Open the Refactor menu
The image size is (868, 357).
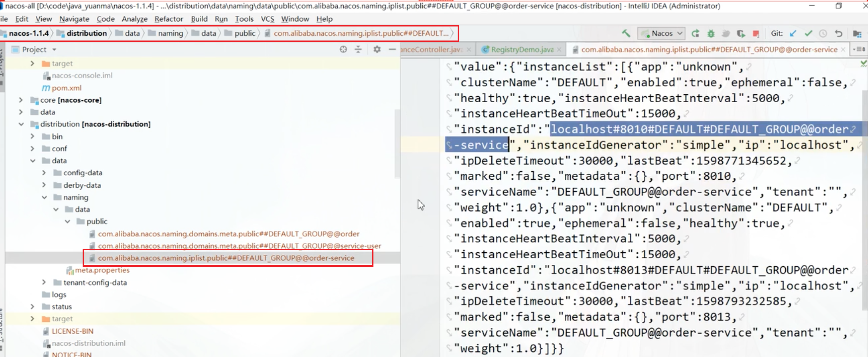[169, 19]
